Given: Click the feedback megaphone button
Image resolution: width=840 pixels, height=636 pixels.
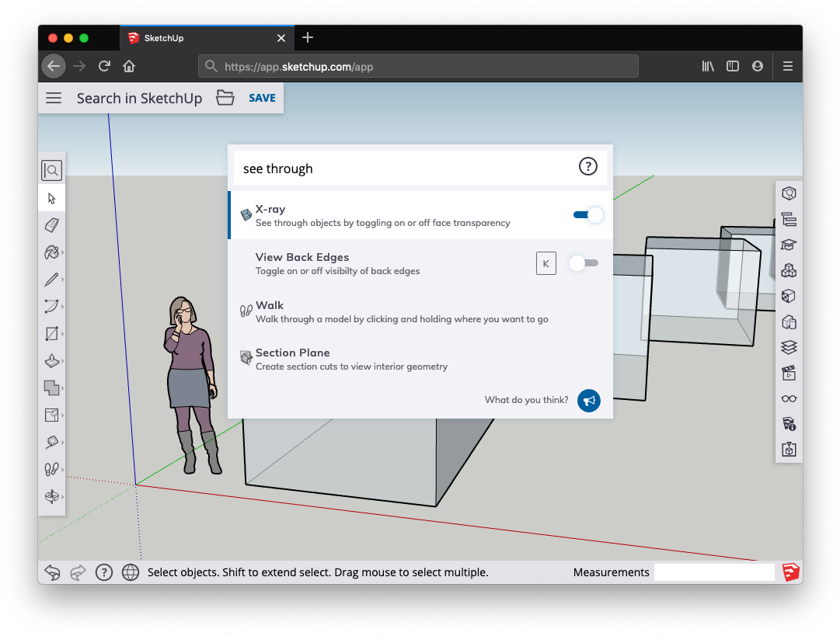Looking at the screenshot, I should coord(589,401).
